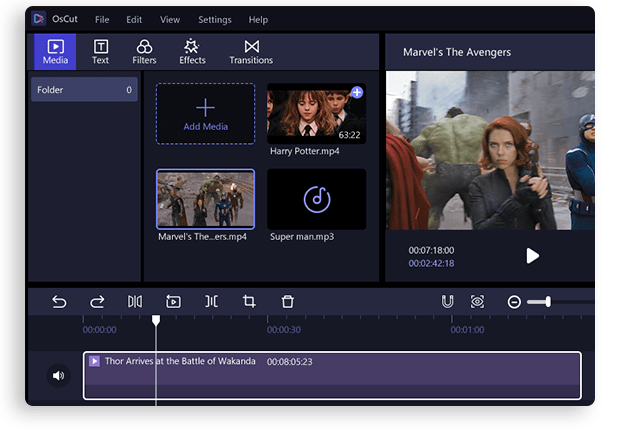Viewport: 620px width, 440px height.
Task: Click the Undo arrow in the timeline toolbar
Action: (59, 301)
